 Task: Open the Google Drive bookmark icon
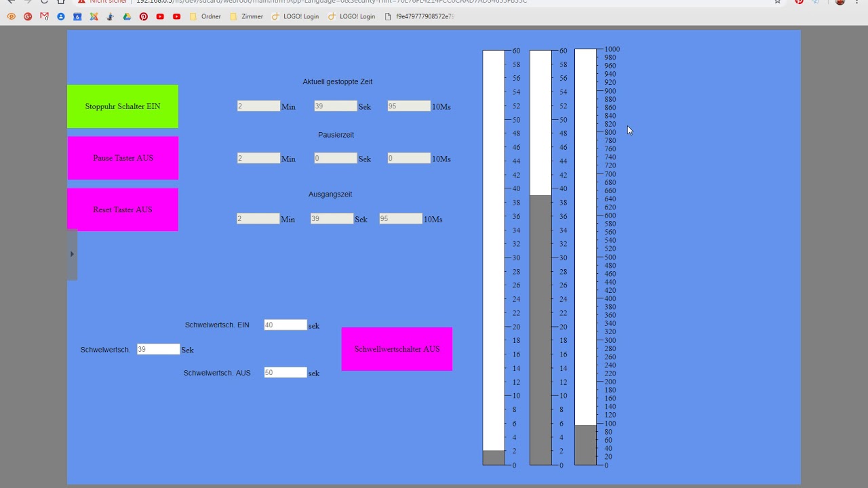[x=127, y=16]
